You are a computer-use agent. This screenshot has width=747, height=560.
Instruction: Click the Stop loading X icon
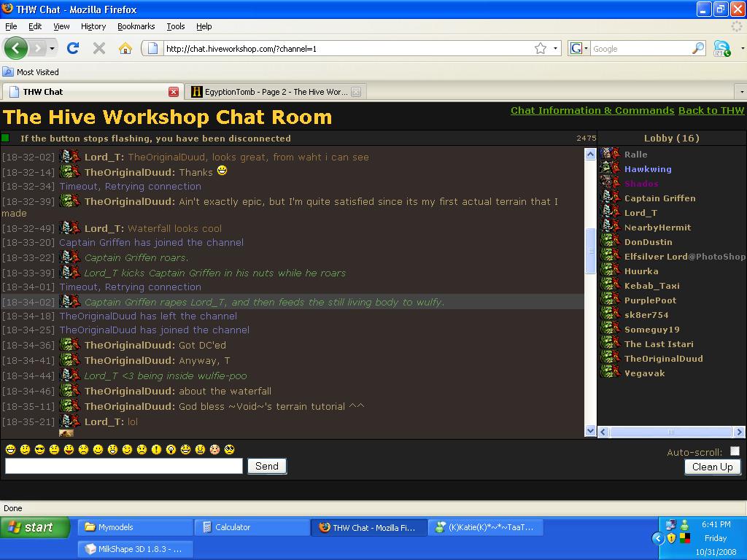click(x=99, y=48)
